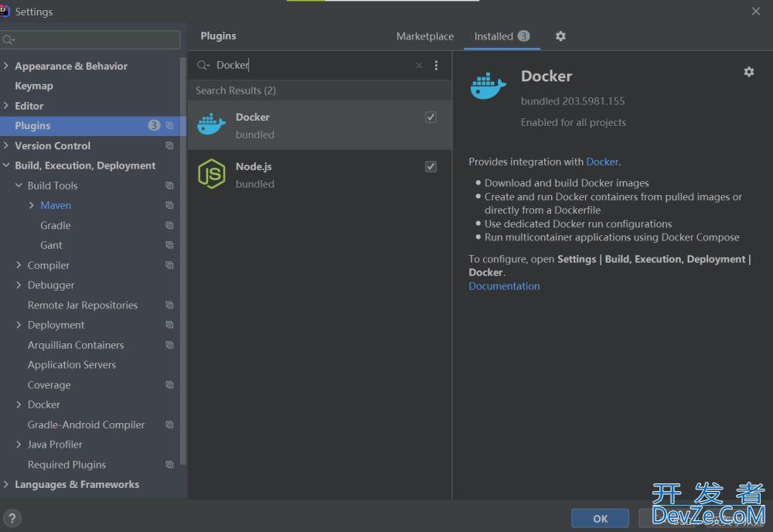The height and width of the screenshot is (532, 773).
Task: Open Docker plugin detail gear options
Action: click(x=748, y=72)
